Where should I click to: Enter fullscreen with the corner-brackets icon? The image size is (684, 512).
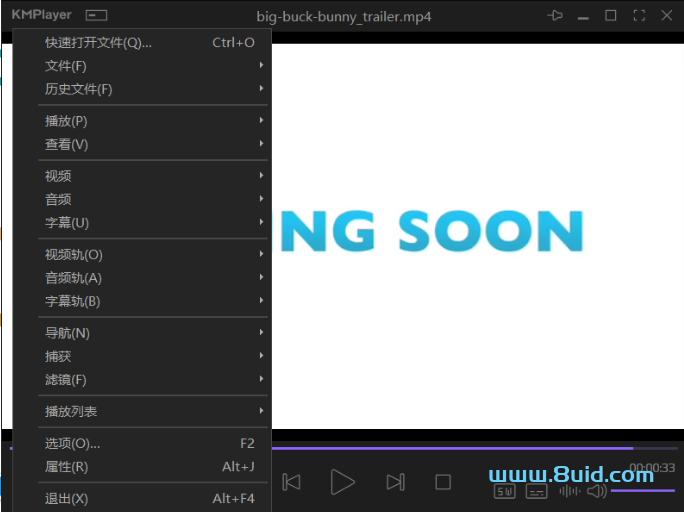coord(639,16)
